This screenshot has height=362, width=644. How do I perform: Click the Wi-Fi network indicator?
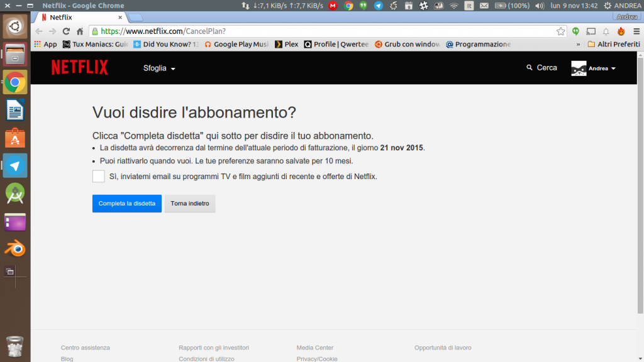454,6
